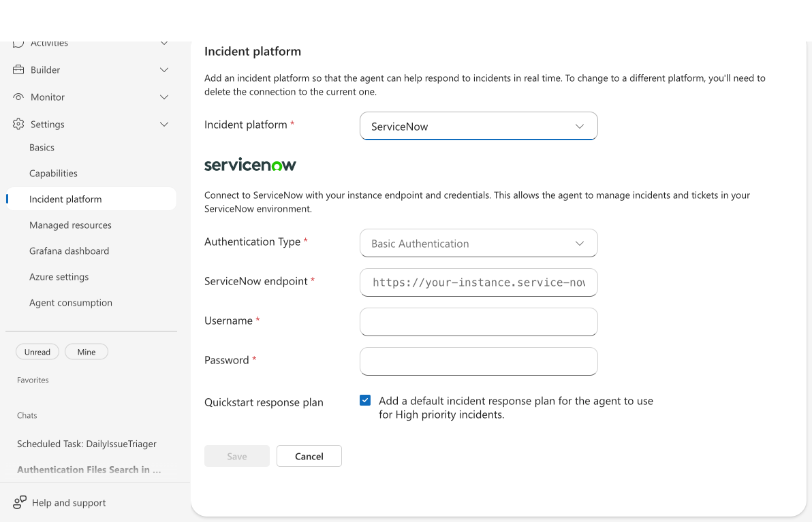This screenshot has width=812, height=522.
Task: Open the Authentication Files Search chat
Action: pyautogui.click(x=89, y=470)
